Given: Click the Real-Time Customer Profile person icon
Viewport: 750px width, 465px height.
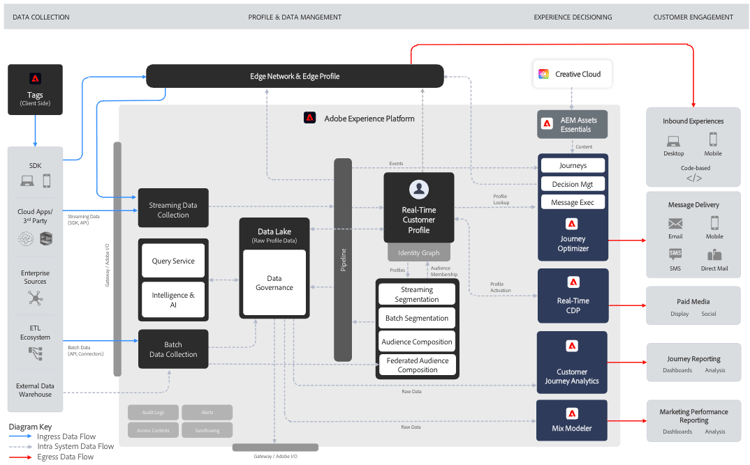Looking at the screenshot, I should [419, 189].
